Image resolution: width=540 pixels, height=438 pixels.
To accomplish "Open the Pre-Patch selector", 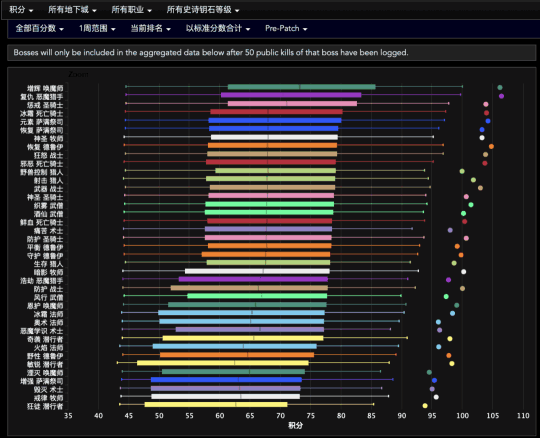I will click(x=286, y=28).
